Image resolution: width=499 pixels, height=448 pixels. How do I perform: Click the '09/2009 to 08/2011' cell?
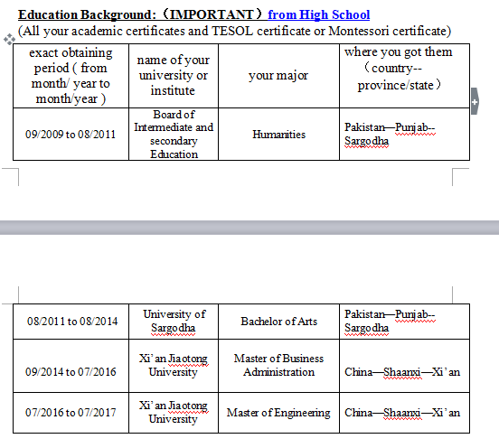[71, 135]
